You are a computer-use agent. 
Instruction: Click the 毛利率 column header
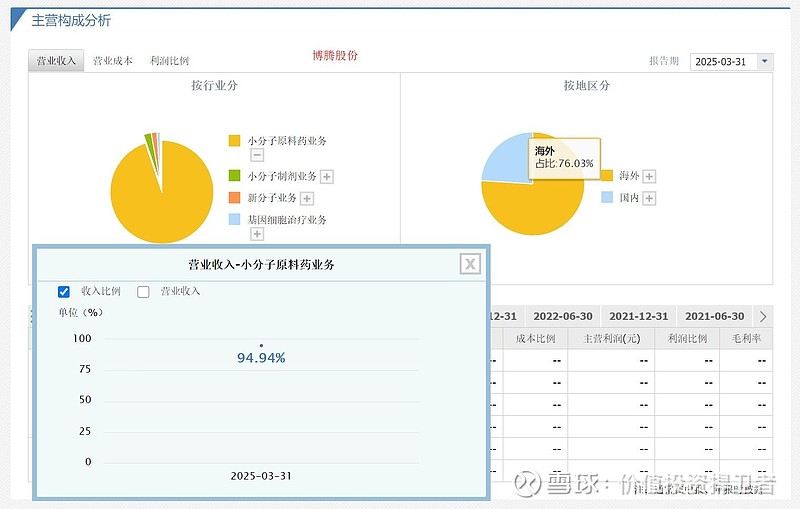(746, 339)
